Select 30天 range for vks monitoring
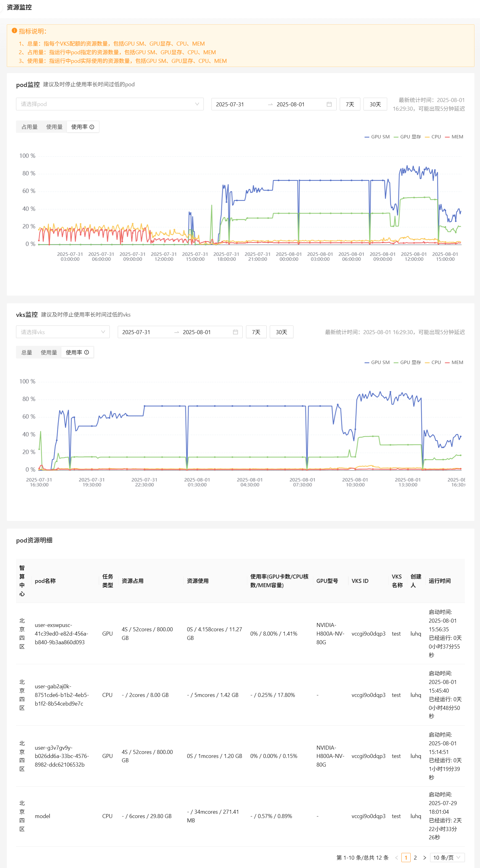 pos(281,332)
